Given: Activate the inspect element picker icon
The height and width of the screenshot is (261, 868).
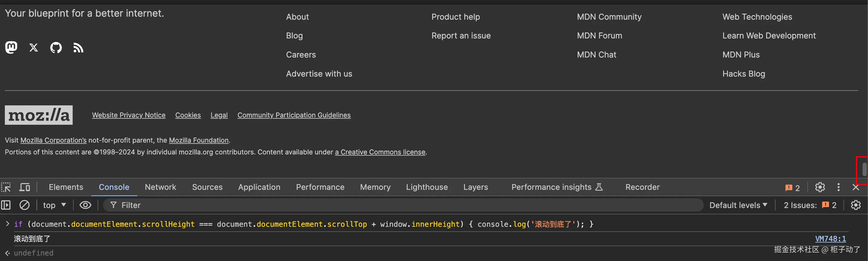Looking at the screenshot, I should tap(6, 187).
